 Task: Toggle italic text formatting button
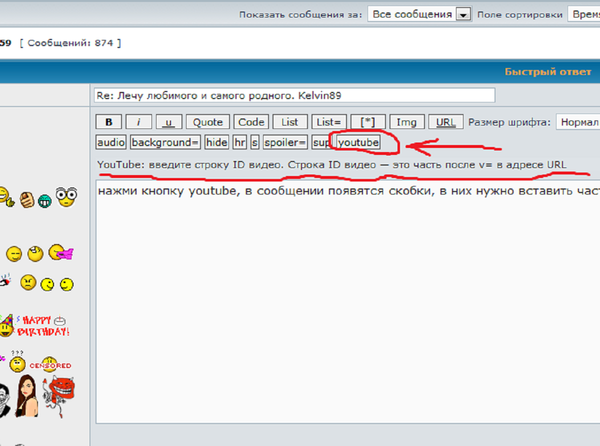tap(138, 122)
